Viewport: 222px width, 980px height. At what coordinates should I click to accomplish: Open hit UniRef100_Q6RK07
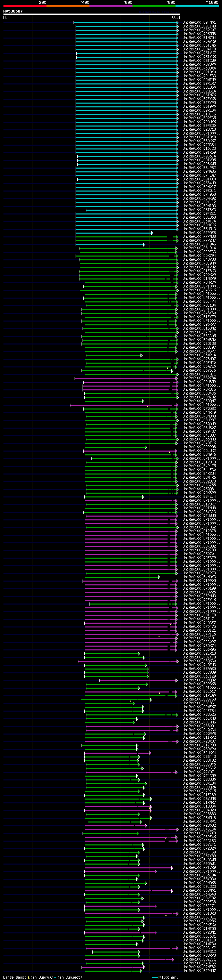coord(199,30)
